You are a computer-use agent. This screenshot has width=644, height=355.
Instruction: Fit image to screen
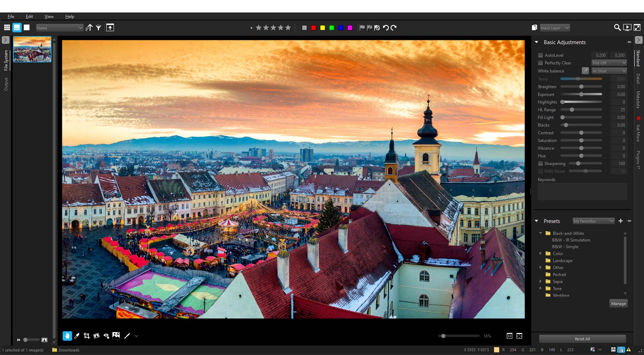click(x=519, y=336)
